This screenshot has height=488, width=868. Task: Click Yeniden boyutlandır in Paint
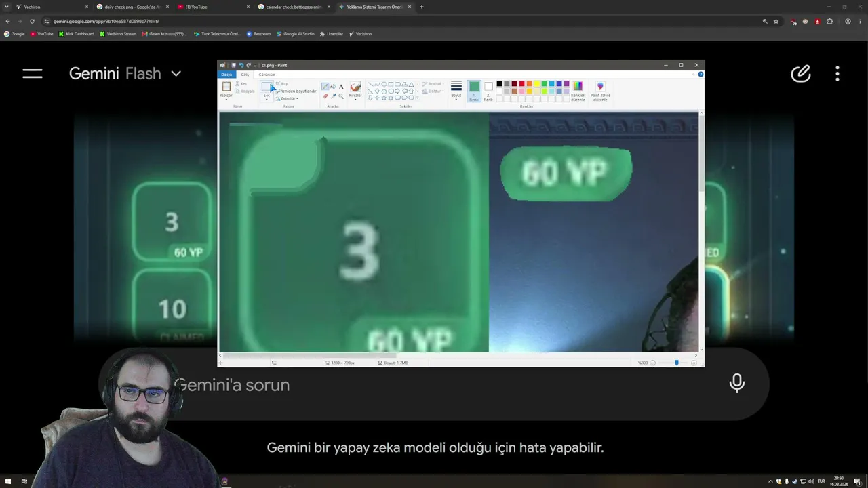click(296, 91)
